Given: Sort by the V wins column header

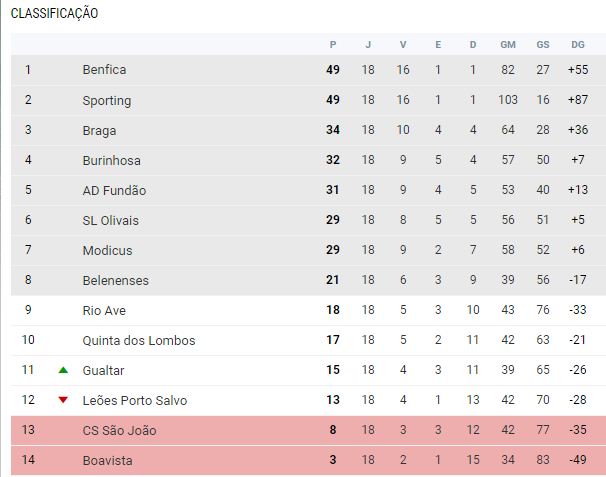Looking at the screenshot, I should coord(403,44).
